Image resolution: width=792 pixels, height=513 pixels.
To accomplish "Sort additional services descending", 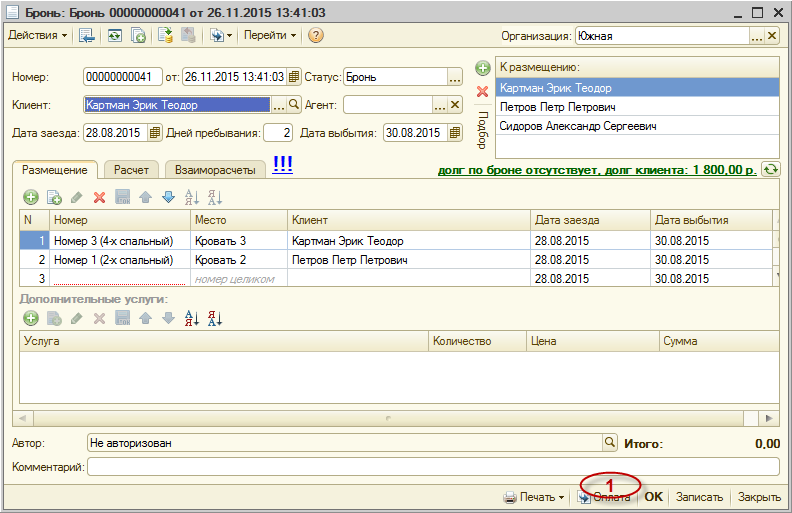I will coord(215,318).
